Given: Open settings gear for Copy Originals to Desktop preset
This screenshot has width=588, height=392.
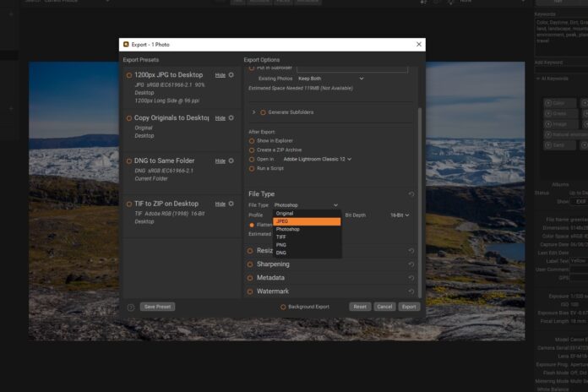Looking at the screenshot, I should [x=231, y=117].
